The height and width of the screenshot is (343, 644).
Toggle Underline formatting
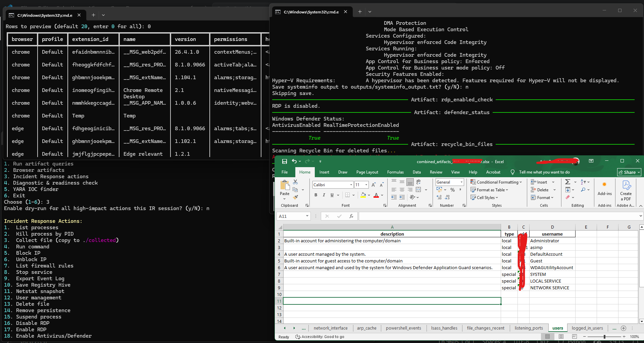[332, 195]
